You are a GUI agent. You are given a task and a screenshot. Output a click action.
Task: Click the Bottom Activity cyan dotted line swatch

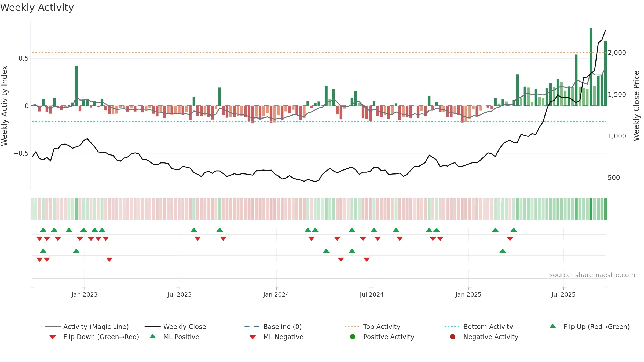coord(452,327)
